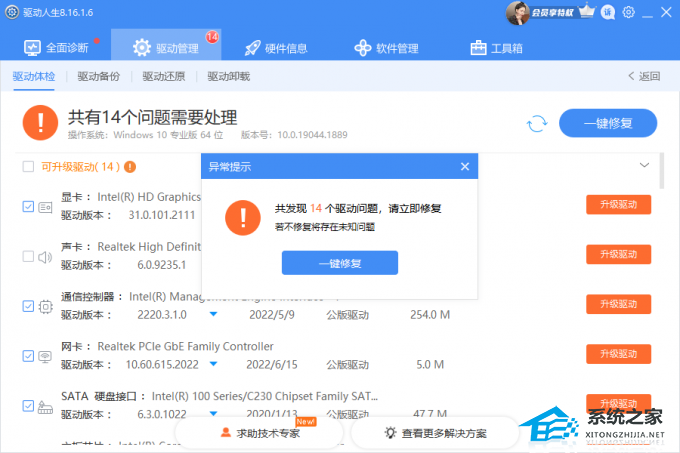The width and height of the screenshot is (680, 453).
Task: Click the main 一键修复 button
Action: 608,124
